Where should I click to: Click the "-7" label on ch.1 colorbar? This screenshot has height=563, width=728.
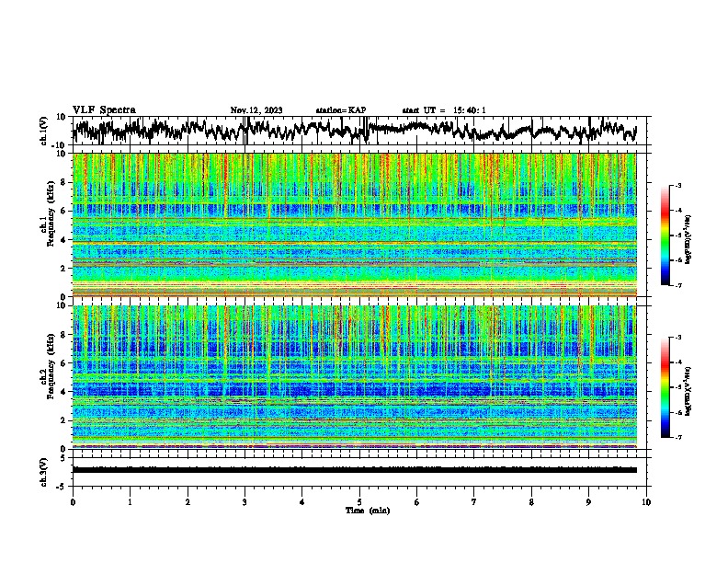677,286
